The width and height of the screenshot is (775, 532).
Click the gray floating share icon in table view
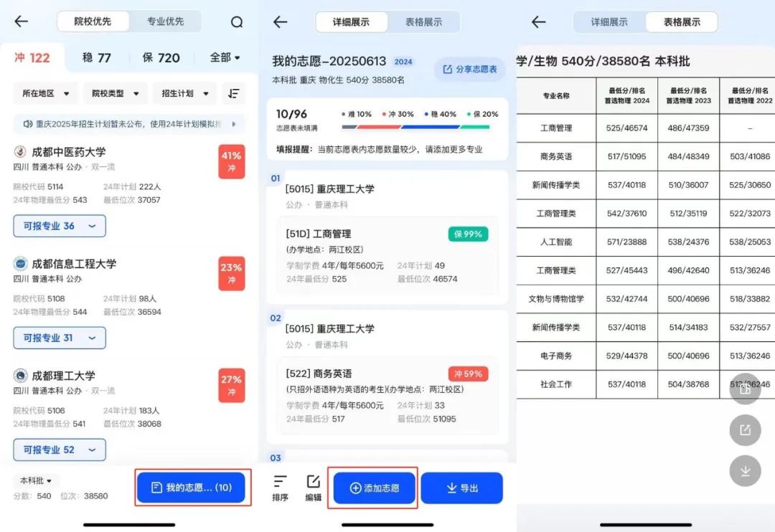pos(745,429)
